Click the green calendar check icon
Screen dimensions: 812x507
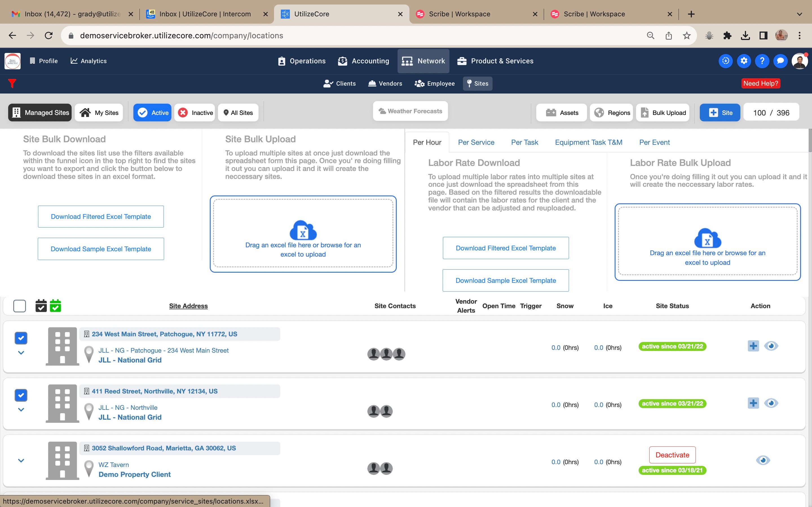tap(55, 306)
